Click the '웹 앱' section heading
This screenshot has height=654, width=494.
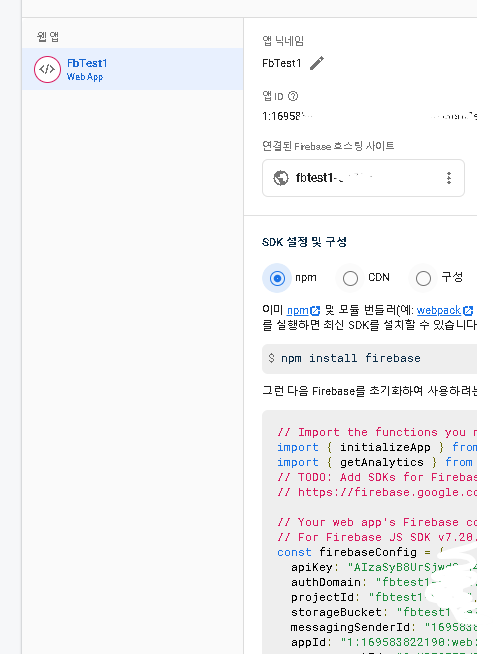[48, 37]
